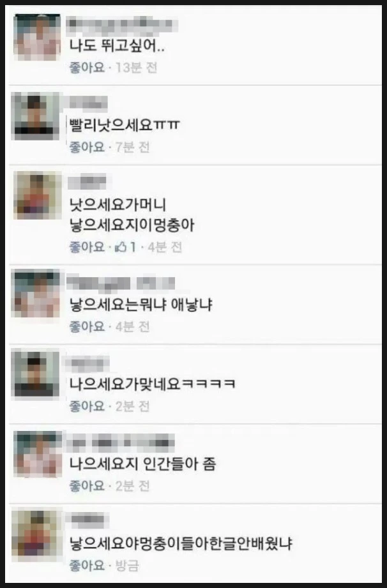This screenshot has height=588, width=387.
Task: Open the blurred username above '나도 뛰고싶어..'
Action: click(x=121, y=25)
